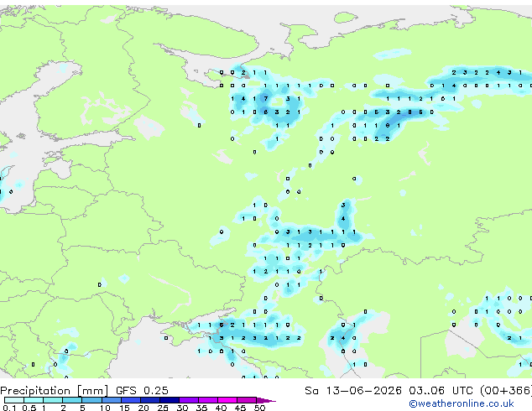Pick the 0.5–1 mm legend swatch

click(34, 400)
